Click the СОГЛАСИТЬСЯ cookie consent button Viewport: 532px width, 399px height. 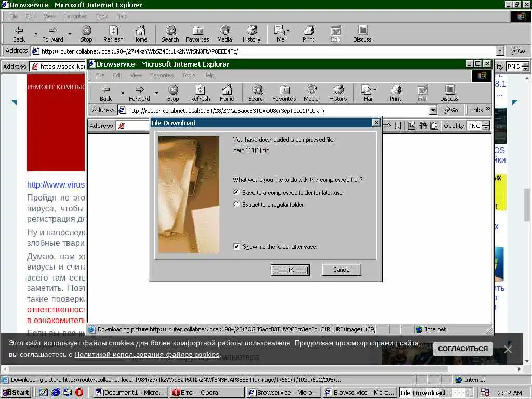(x=463, y=349)
